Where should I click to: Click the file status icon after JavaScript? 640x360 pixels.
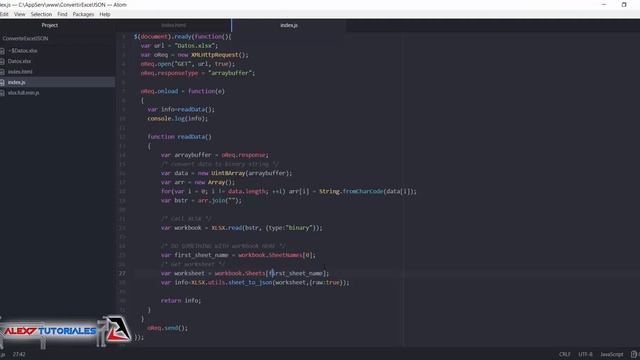point(634,354)
